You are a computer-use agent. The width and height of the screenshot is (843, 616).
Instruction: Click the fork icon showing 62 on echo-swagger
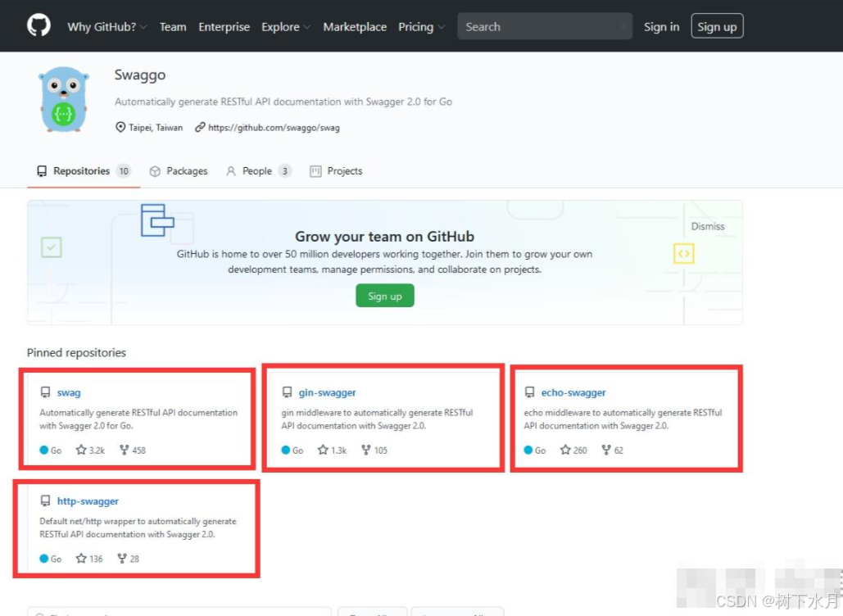tap(606, 450)
